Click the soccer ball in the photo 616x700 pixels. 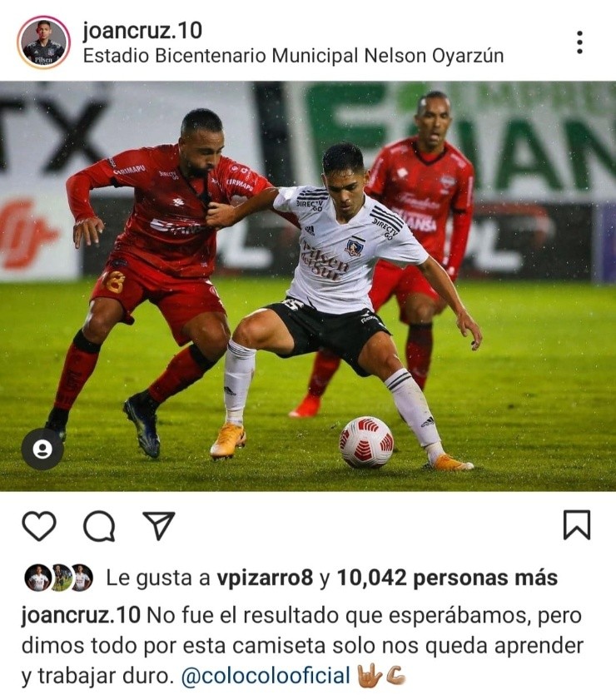[366, 442]
